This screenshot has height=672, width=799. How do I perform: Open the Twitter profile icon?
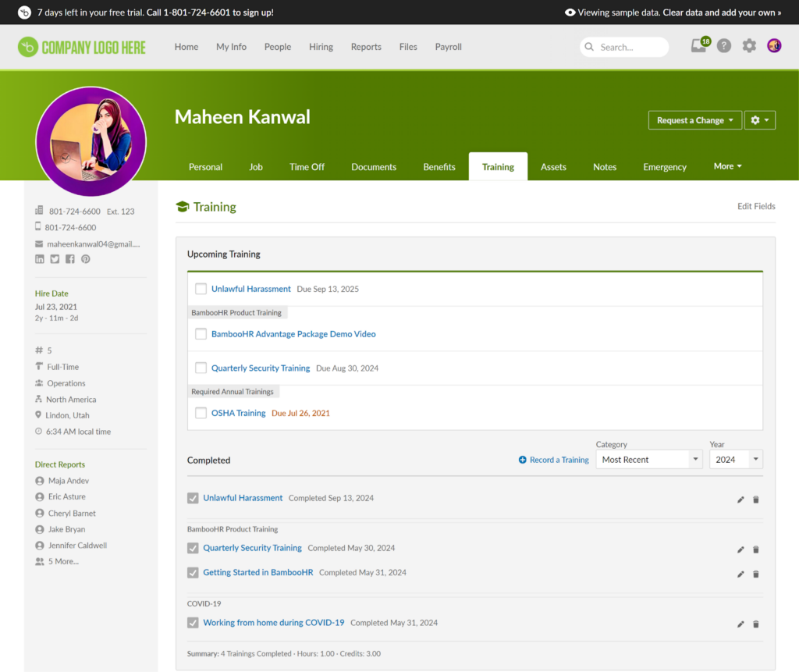pyautogui.click(x=55, y=259)
